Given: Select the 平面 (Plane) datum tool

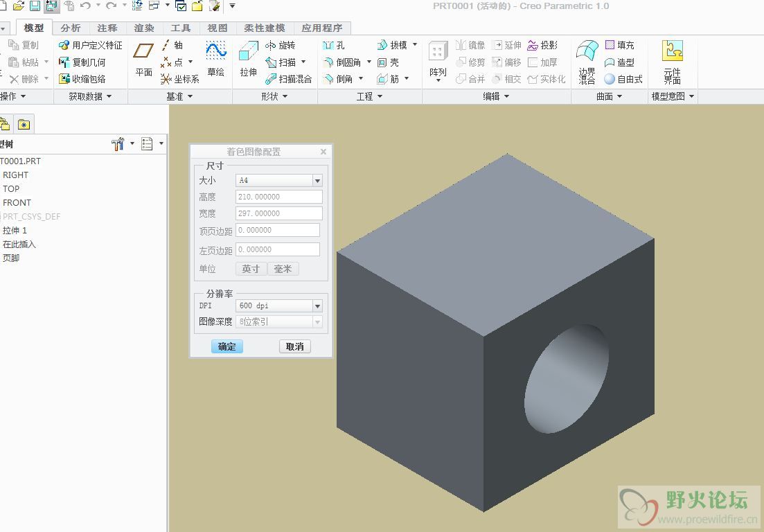Looking at the screenshot, I should 144,60.
